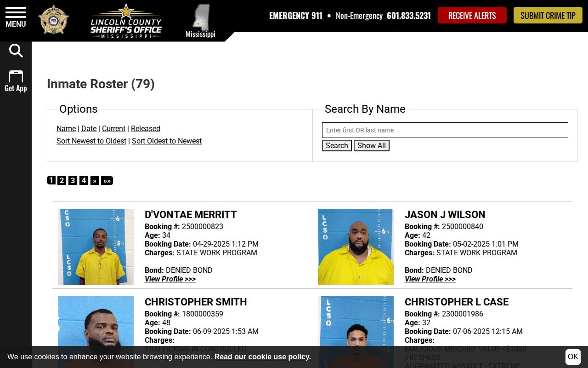Click the JASON J WILSON name heading

point(445,215)
